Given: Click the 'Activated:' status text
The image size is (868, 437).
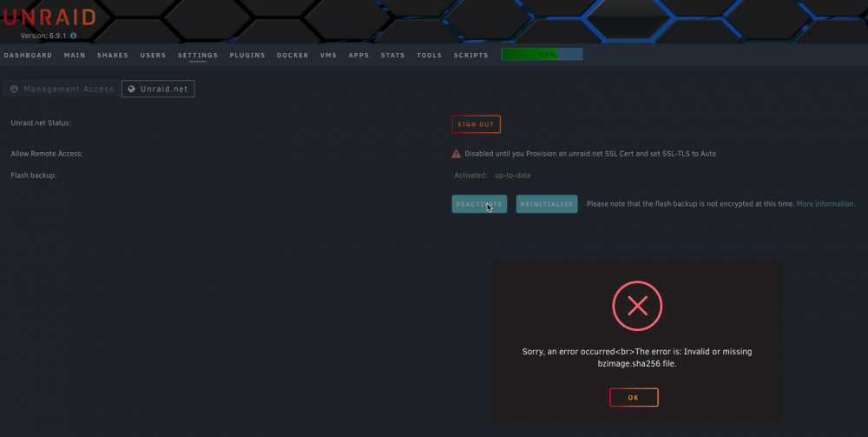Looking at the screenshot, I should [x=471, y=175].
